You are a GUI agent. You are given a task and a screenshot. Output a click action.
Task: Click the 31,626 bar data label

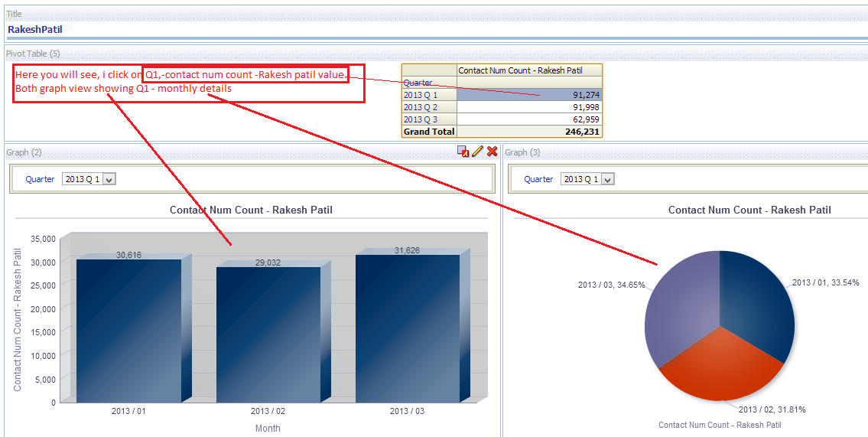click(x=407, y=250)
